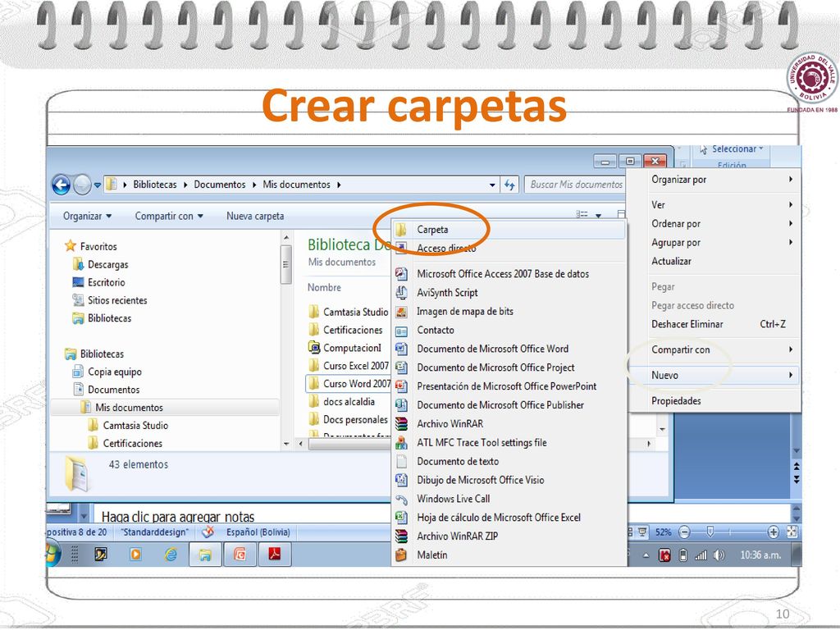Open Compartir con in the context menu
Viewport: 840px width, 630px height.
[714, 349]
